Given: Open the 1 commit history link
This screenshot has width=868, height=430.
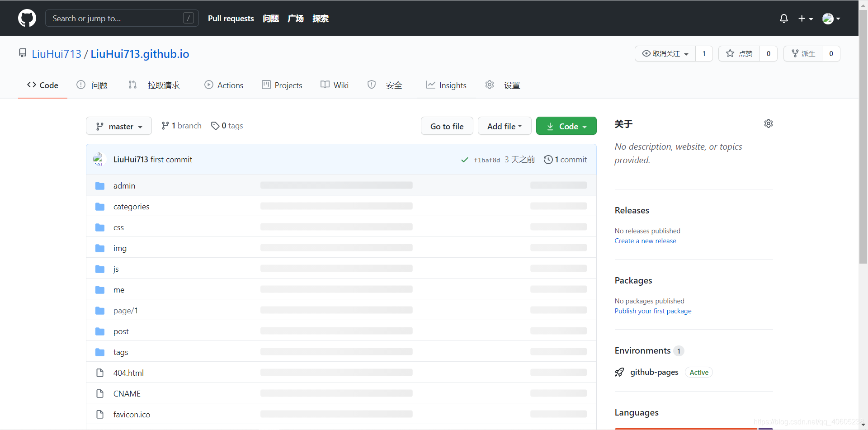Looking at the screenshot, I should [x=565, y=160].
